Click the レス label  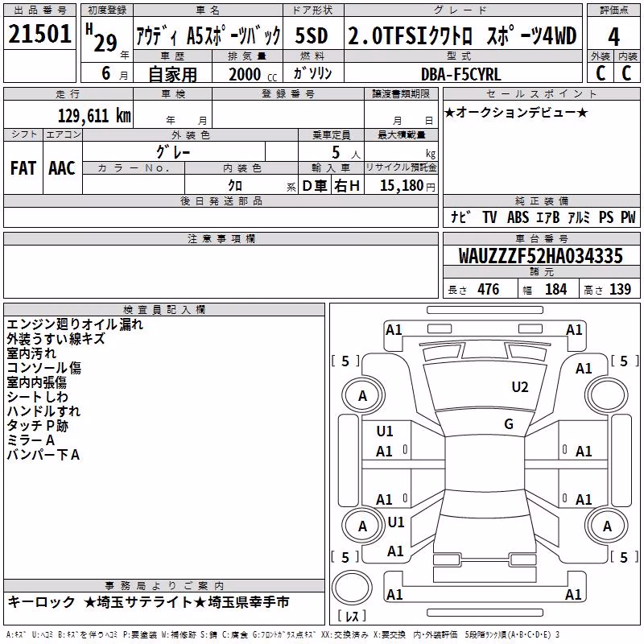click(352, 615)
